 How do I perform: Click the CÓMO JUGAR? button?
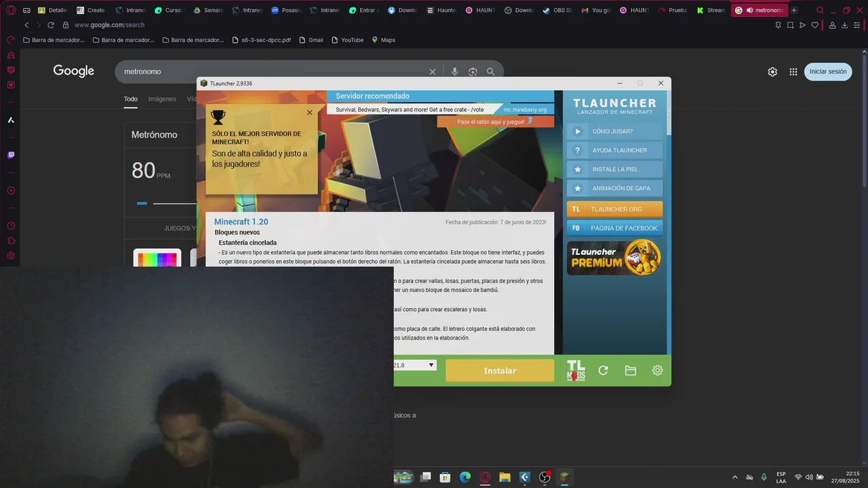pos(614,131)
